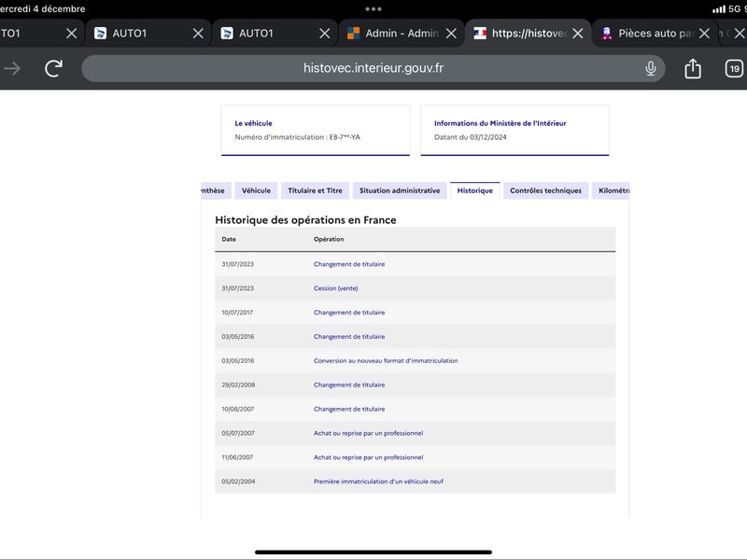Close the Pièces auto tab
The width and height of the screenshot is (747, 560).
[x=704, y=34]
